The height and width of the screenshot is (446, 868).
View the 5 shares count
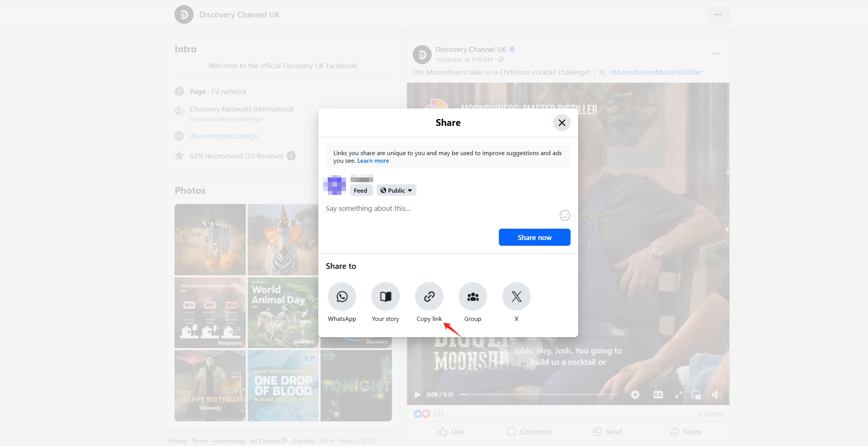click(x=711, y=414)
